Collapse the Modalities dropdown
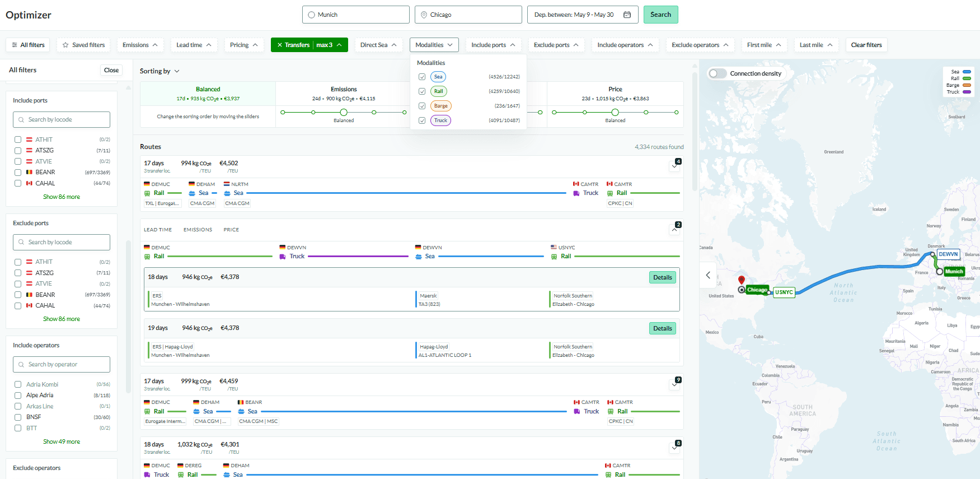The height and width of the screenshot is (479, 980). (434, 45)
